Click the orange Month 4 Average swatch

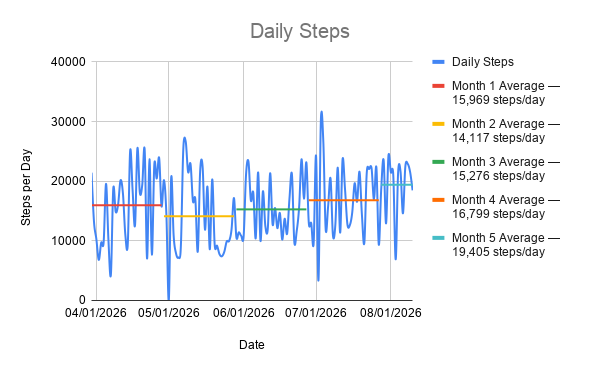pyautogui.click(x=438, y=200)
